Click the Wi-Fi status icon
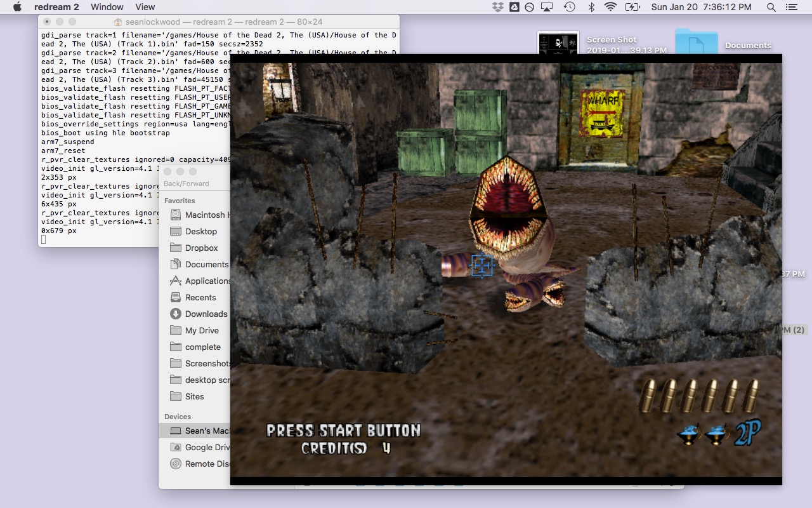The width and height of the screenshot is (812, 508). 610,7
